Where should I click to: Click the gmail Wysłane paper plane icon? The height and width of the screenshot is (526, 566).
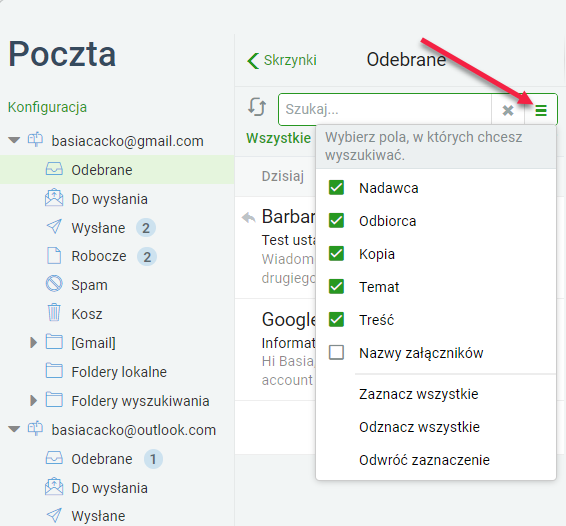pyautogui.click(x=54, y=227)
